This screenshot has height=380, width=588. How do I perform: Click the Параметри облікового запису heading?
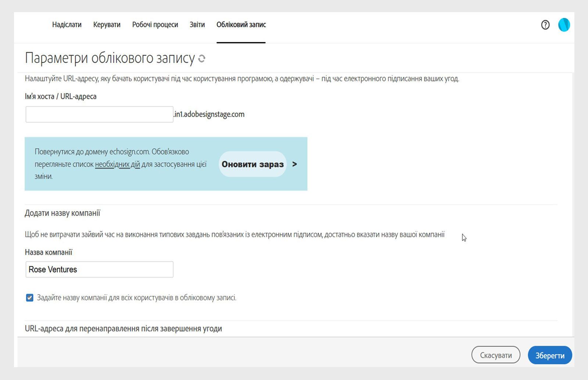(x=110, y=58)
